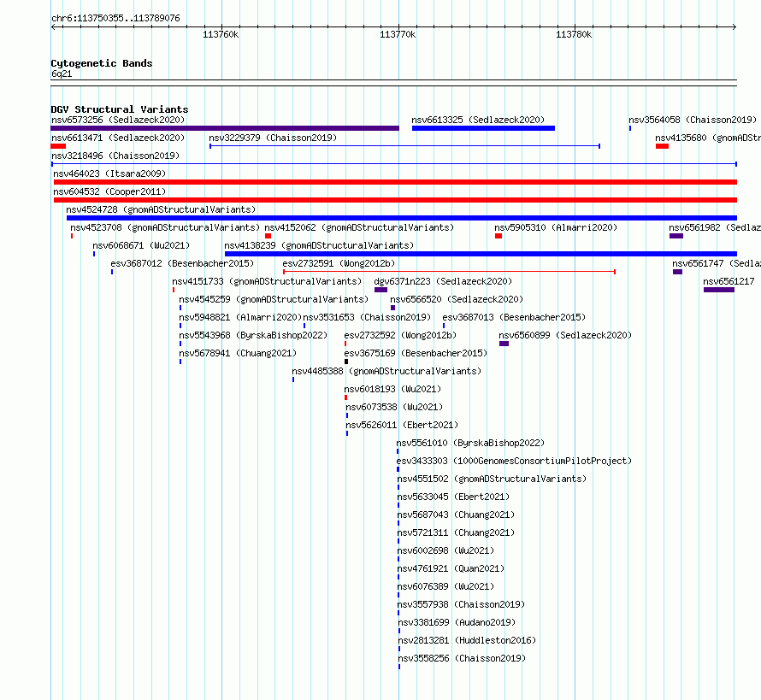Select the nsv6613471 (Sedlazeck2020) label

118,138
